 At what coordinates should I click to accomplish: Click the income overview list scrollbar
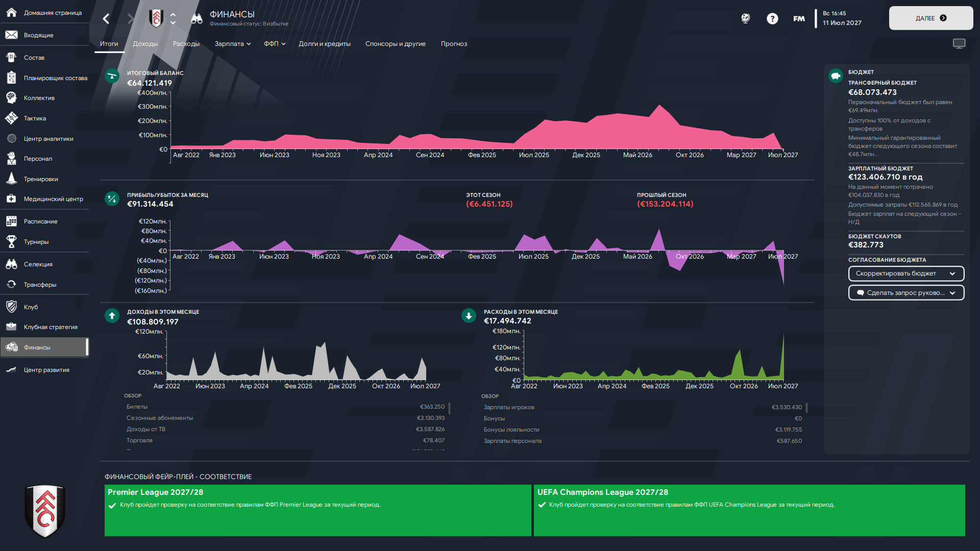tap(449, 409)
